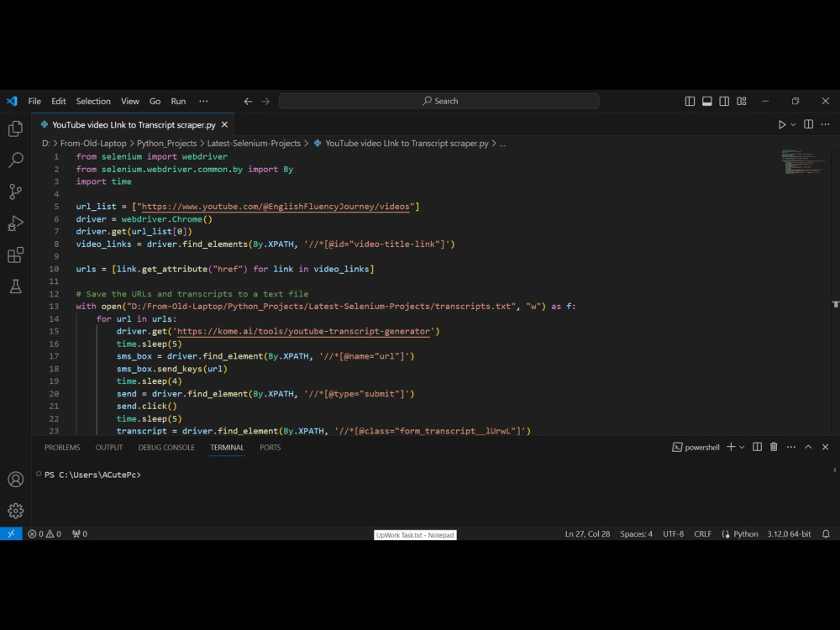840x630 pixels.
Task: Open the Explorer view in activity bar
Action: coord(15,129)
